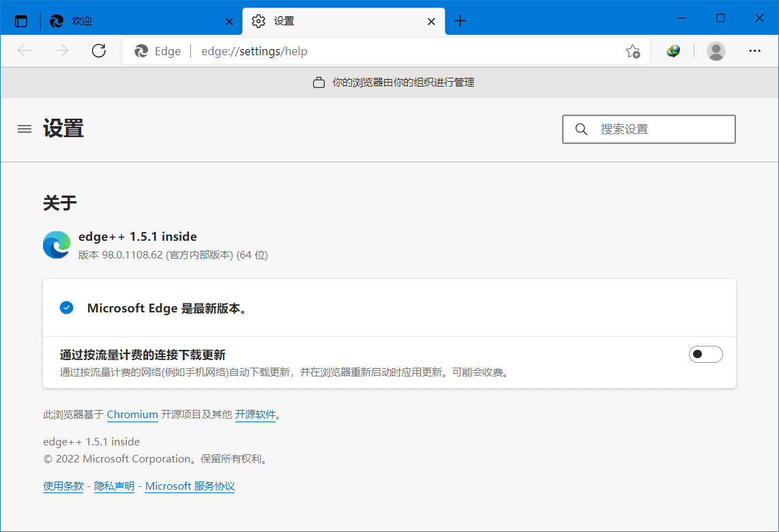The image size is (779, 532).
Task: Select the 设置 tab
Action: (334, 21)
